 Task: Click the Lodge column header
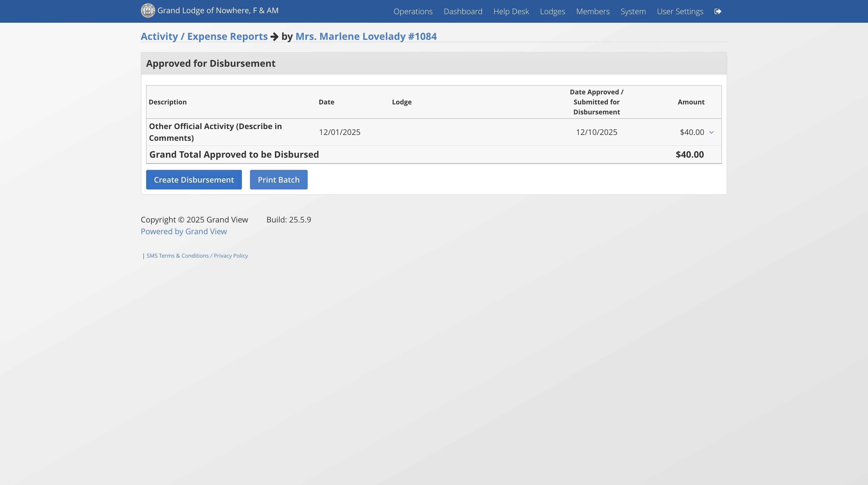click(x=402, y=102)
